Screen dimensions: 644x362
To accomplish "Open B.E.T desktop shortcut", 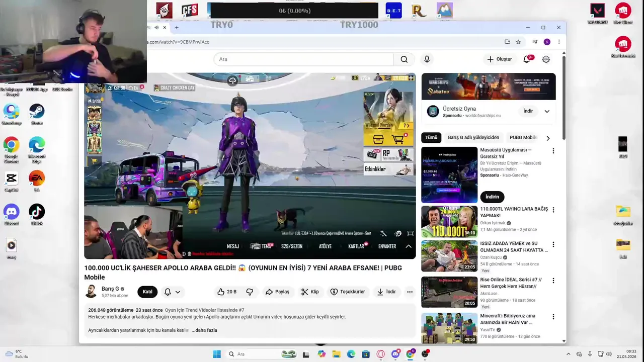I will pos(393,11).
